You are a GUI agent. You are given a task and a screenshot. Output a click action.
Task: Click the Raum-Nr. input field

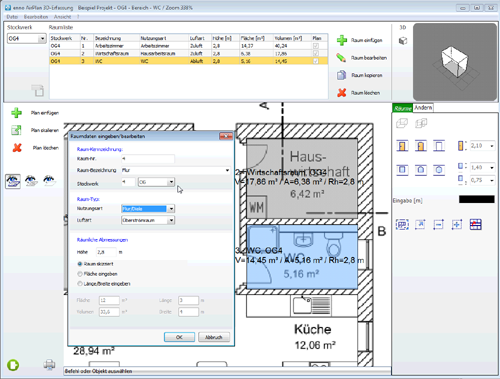(x=148, y=159)
